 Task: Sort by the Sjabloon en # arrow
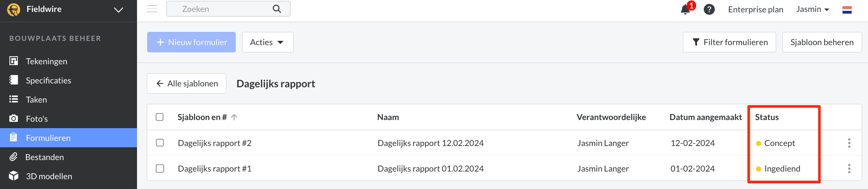[234, 117]
